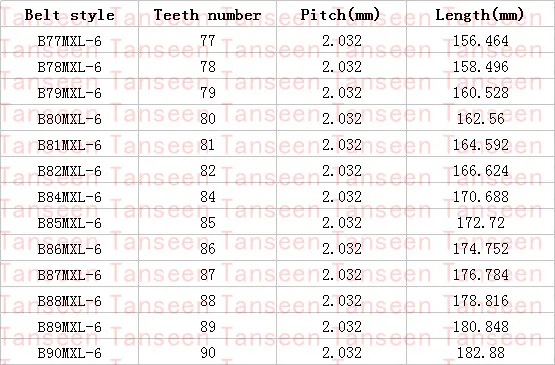
Task: Click the length value 172.72
Action: click(x=481, y=223)
